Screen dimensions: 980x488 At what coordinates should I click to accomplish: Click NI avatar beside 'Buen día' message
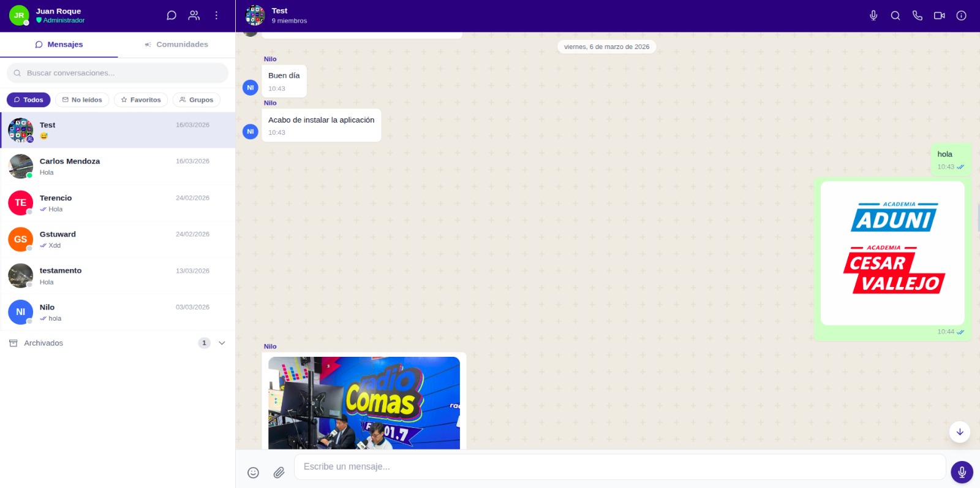251,88
